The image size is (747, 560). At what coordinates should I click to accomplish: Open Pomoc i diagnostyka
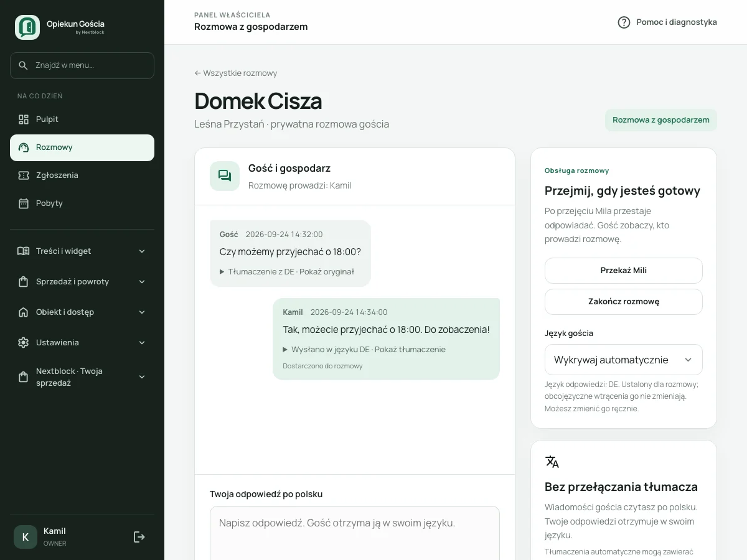click(667, 22)
